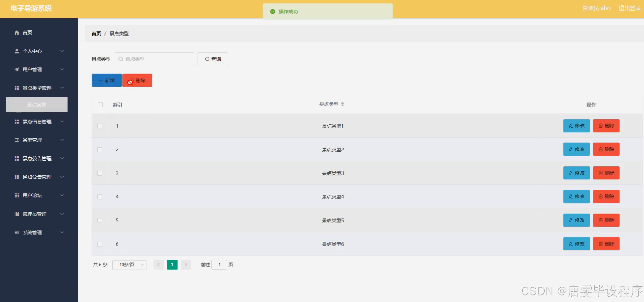
Task: Click the 索引 column header
Action: tap(117, 105)
